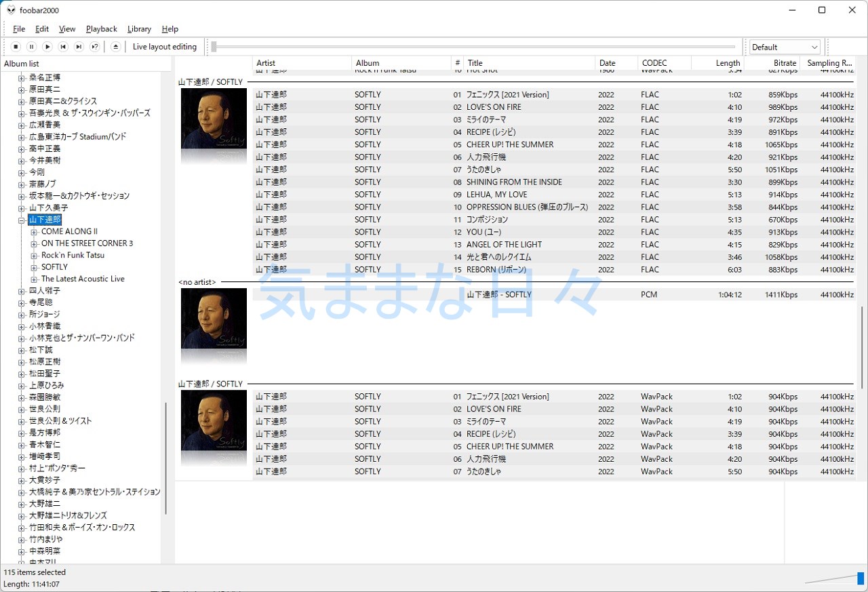This screenshot has height=592, width=868.
Task: Toggle Live layout editing mode
Action: (164, 47)
